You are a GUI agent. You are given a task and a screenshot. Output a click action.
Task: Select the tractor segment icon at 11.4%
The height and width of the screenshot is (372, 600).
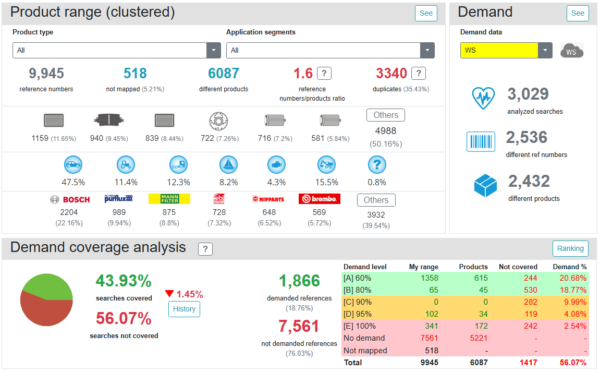pyautogui.click(x=126, y=165)
